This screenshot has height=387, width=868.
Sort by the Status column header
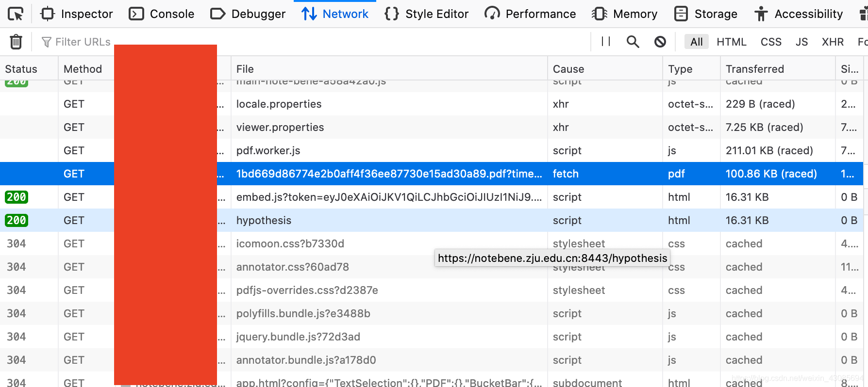29,69
